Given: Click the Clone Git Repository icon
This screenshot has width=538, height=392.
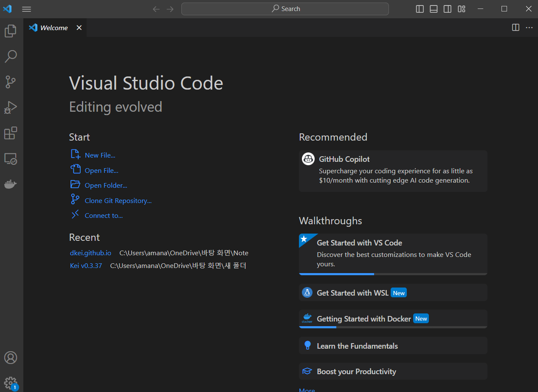Looking at the screenshot, I should pyautogui.click(x=75, y=199).
